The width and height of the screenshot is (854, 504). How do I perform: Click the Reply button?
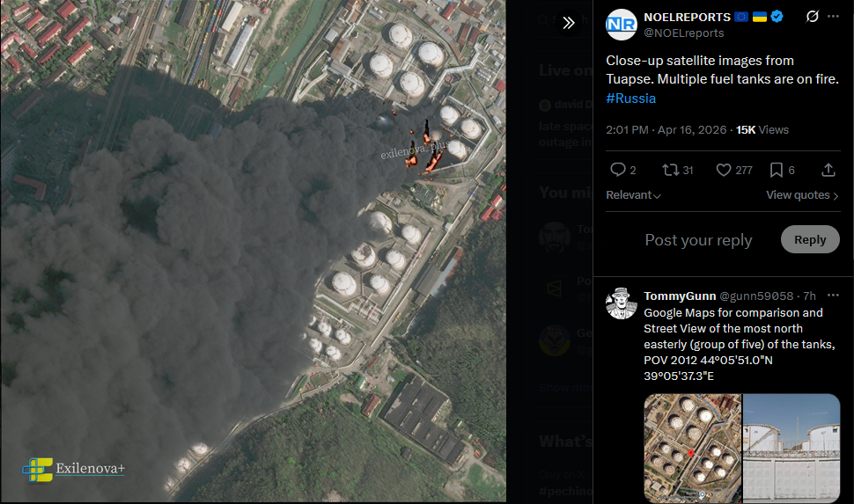[810, 239]
